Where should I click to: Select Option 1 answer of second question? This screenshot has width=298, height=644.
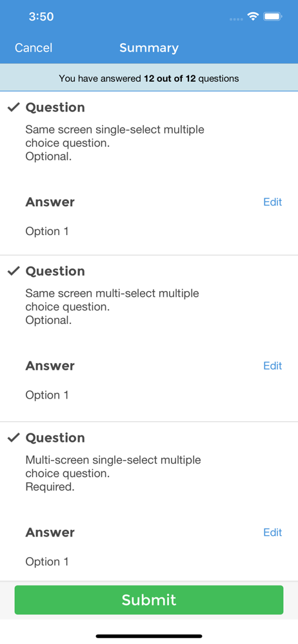pos(47,395)
